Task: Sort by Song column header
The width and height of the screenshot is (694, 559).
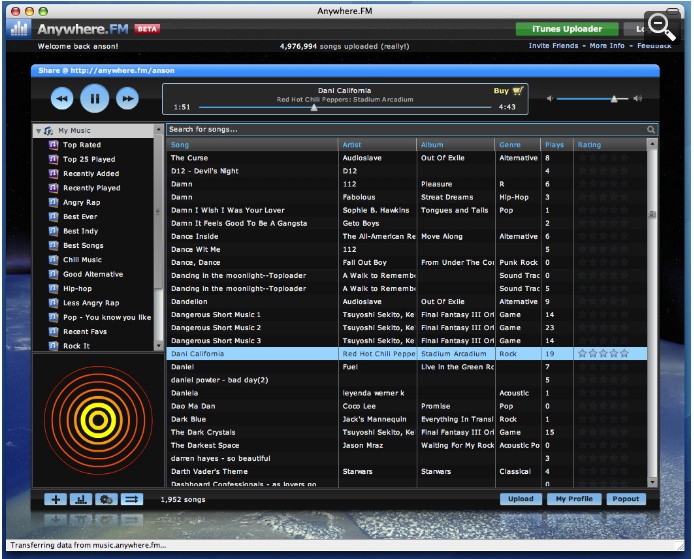Action: click(x=252, y=145)
